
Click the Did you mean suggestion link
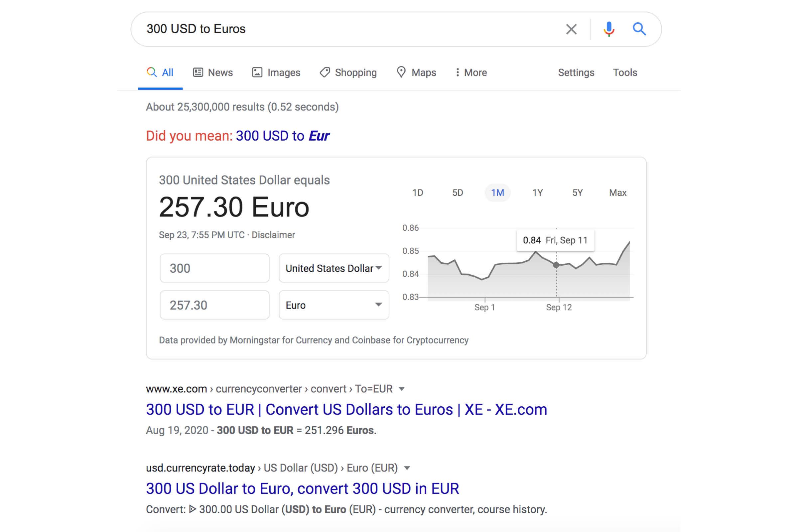click(282, 135)
